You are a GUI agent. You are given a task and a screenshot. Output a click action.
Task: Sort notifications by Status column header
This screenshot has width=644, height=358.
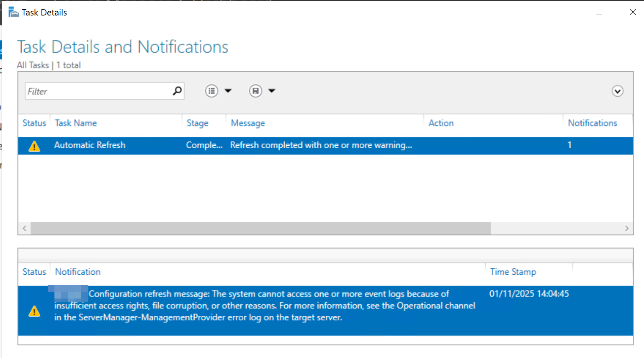[x=34, y=272]
